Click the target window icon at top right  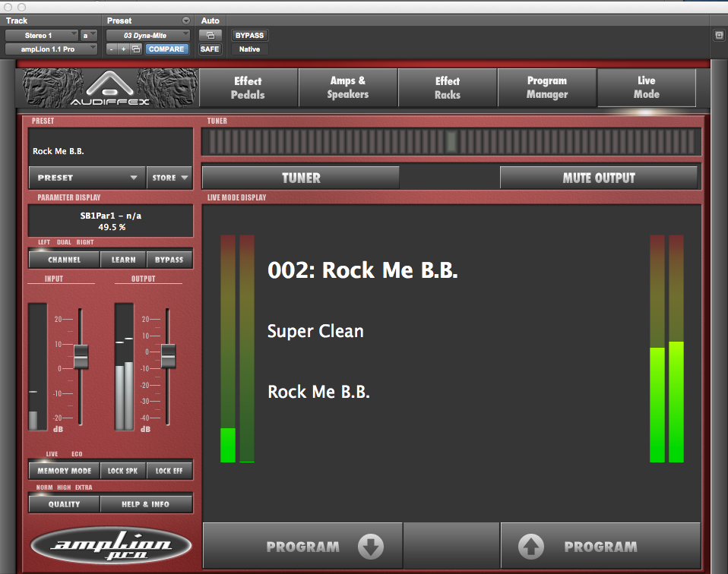coord(719,35)
